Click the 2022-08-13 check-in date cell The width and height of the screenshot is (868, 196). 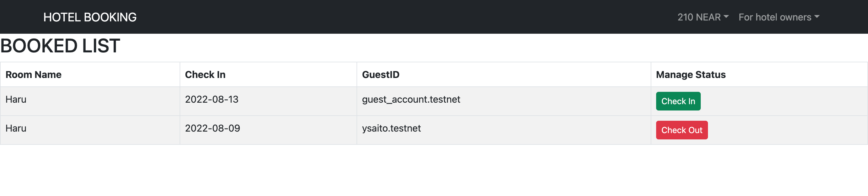(x=268, y=101)
